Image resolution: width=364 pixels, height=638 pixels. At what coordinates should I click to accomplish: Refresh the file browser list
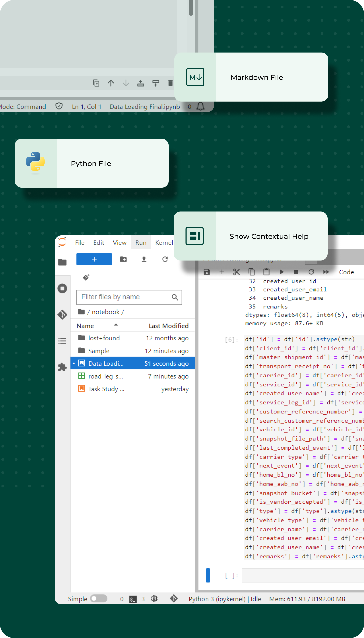coord(165,259)
